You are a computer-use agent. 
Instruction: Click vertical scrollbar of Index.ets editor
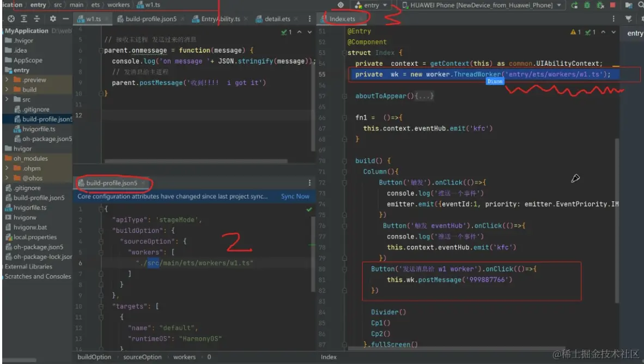[x=617, y=221]
